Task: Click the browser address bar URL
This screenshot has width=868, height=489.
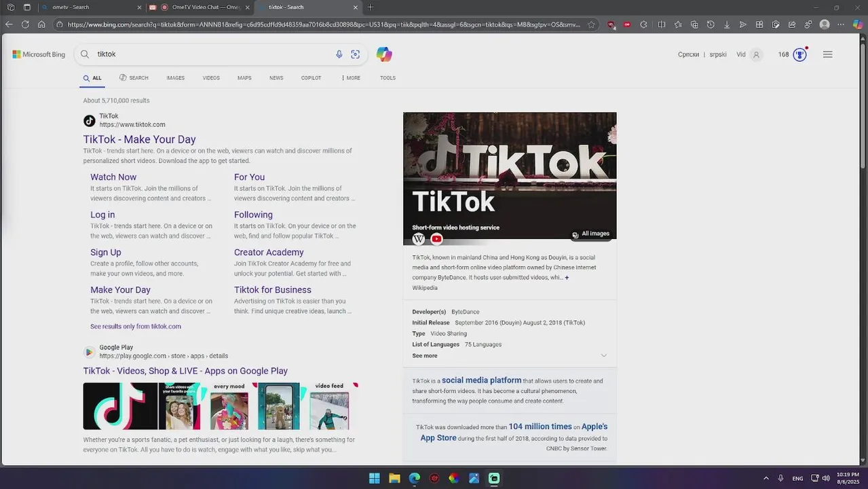Action: pos(324,24)
